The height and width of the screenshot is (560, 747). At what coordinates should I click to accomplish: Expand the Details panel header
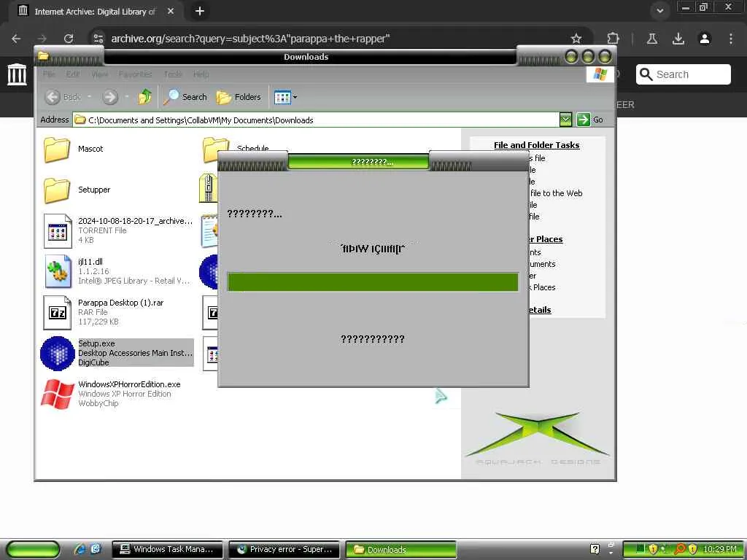[x=540, y=309]
